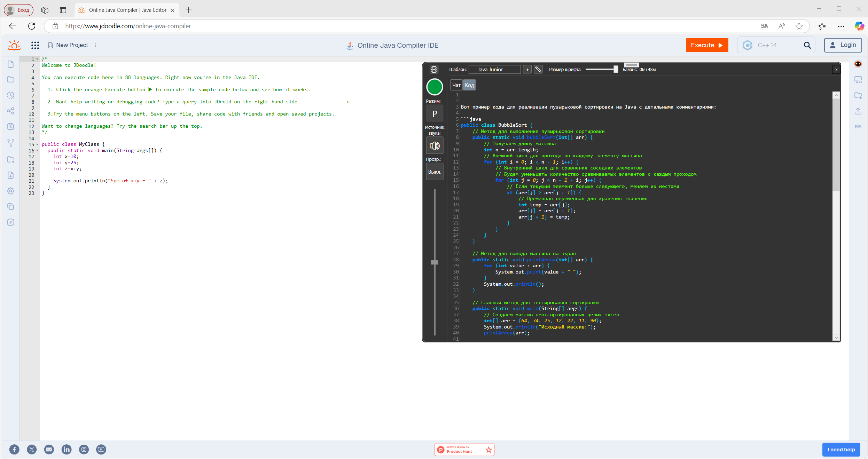Click the email icon in footer
The height and width of the screenshot is (459, 868).
[x=49, y=449]
